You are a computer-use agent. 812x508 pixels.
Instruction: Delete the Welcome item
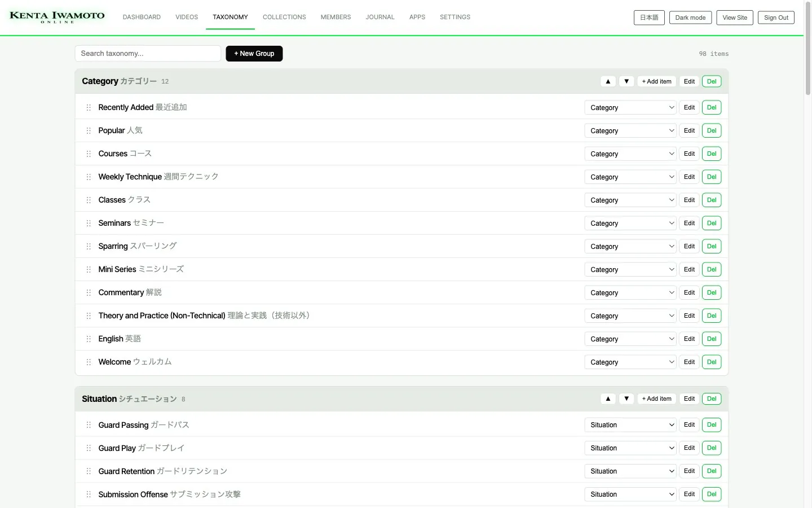712,362
